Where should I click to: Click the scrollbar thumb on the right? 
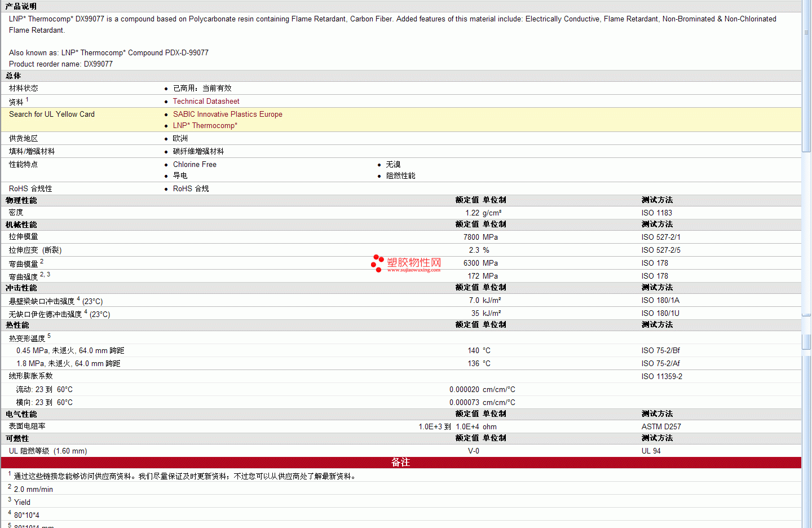point(806,76)
